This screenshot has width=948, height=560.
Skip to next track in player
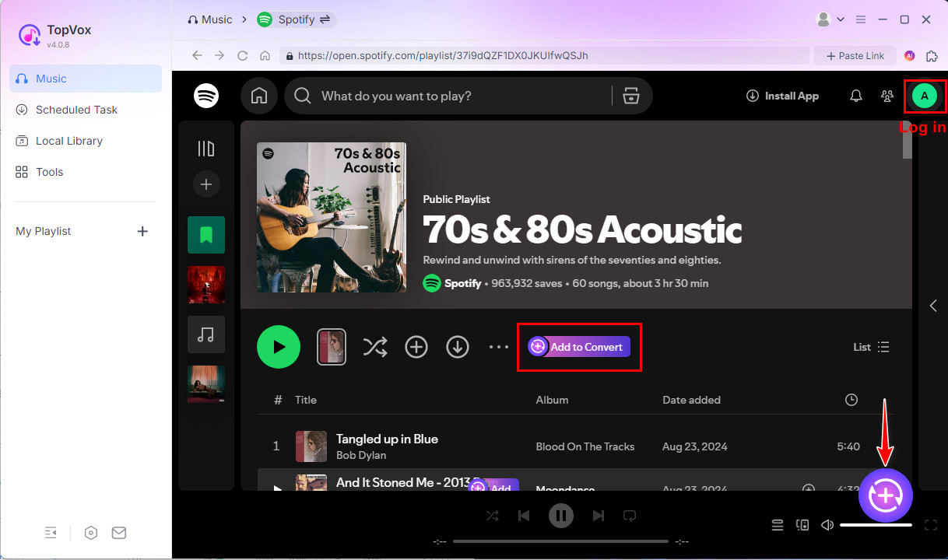pyautogui.click(x=598, y=515)
